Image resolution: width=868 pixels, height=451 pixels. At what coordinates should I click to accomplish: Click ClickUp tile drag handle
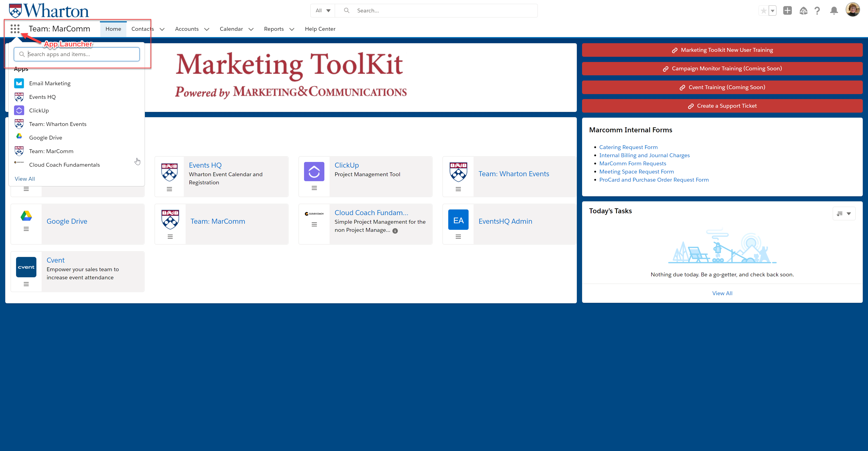click(x=314, y=188)
